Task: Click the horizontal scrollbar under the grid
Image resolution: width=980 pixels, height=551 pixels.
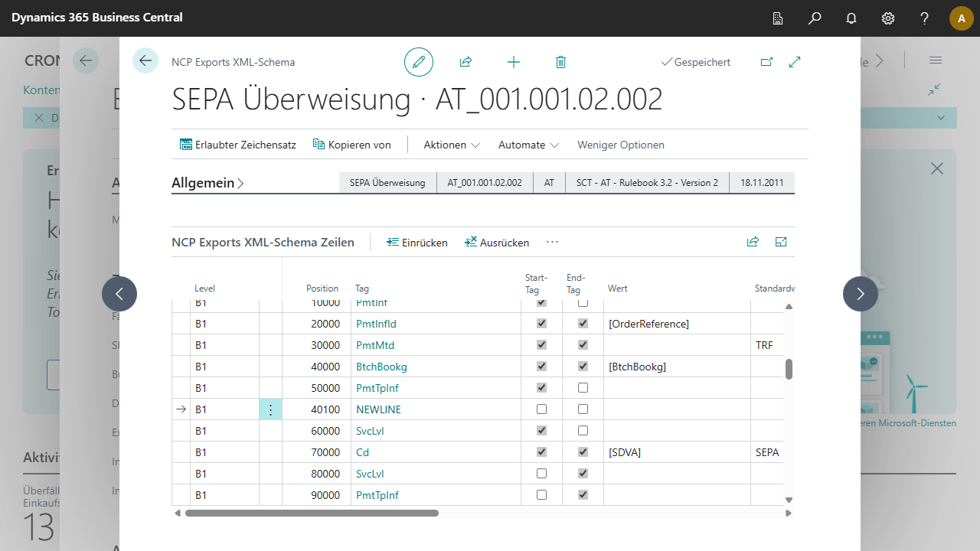Action: pyautogui.click(x=312, y=514)
